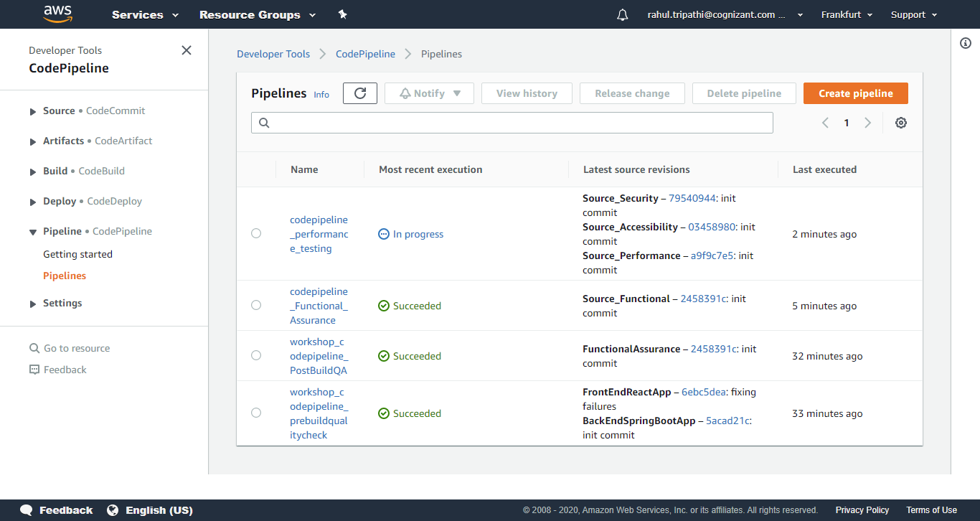
Task: Expand Deploy CodeDeploy section
Action: click(x=33, y=202)
